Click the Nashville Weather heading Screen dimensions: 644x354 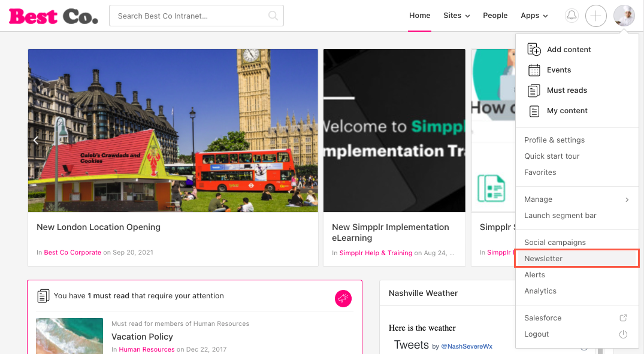[x=423, y=294]
